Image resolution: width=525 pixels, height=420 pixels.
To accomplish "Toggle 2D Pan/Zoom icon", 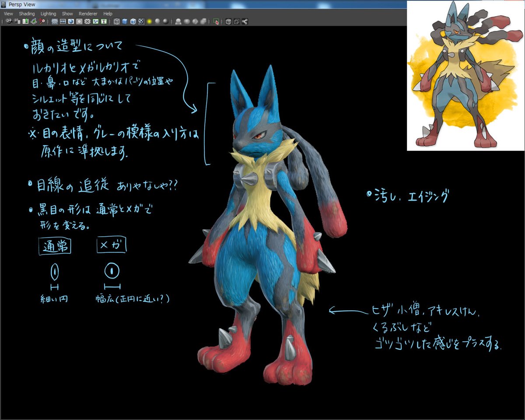I will pyautogui.click(x=42, y=21).
